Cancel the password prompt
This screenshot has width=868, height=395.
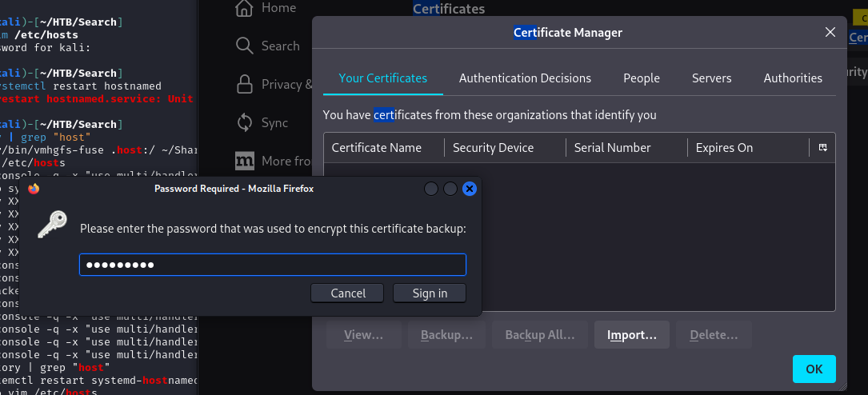348,293
